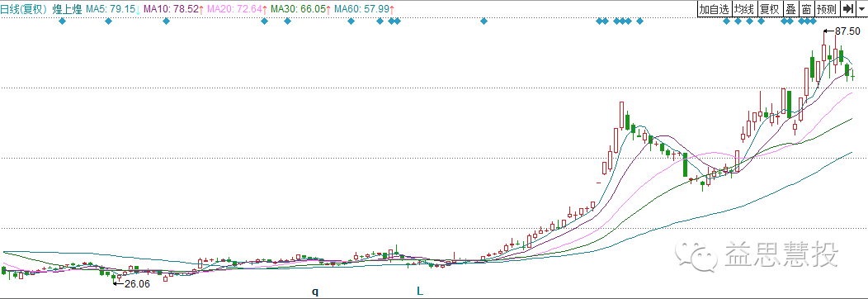Click the 预测 forecast button
Image resolution: width=868 pixels, height=299 pixels.
pos(828,9)
